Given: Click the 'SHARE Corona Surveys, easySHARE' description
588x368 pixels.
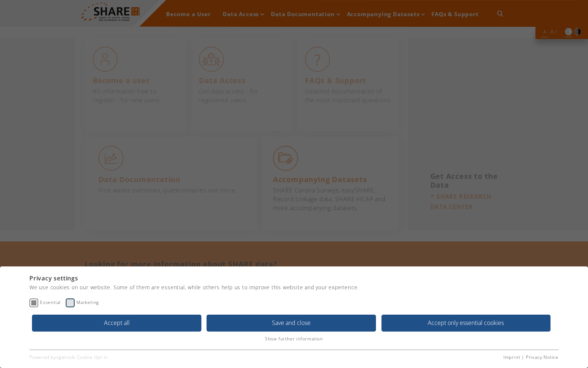Looking at the screenshot, I should 329,199.
